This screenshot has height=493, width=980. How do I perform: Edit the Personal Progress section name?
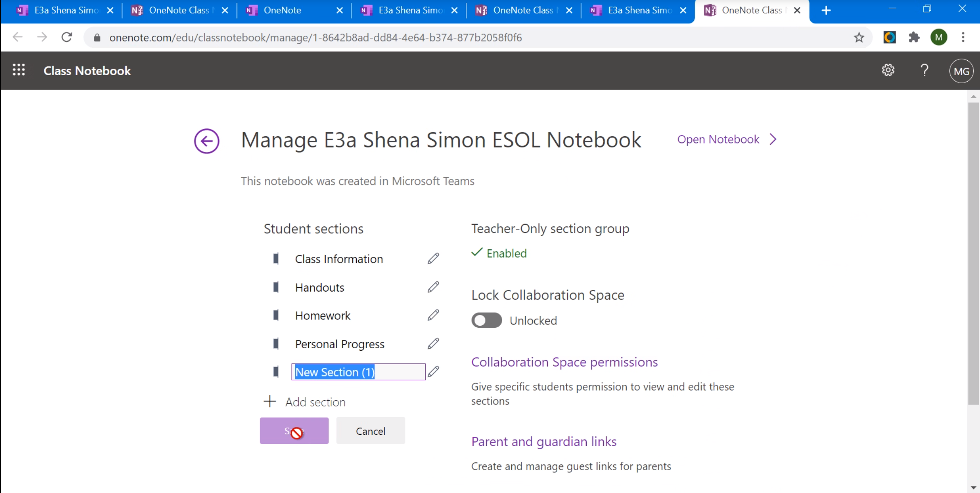(433, 343)
